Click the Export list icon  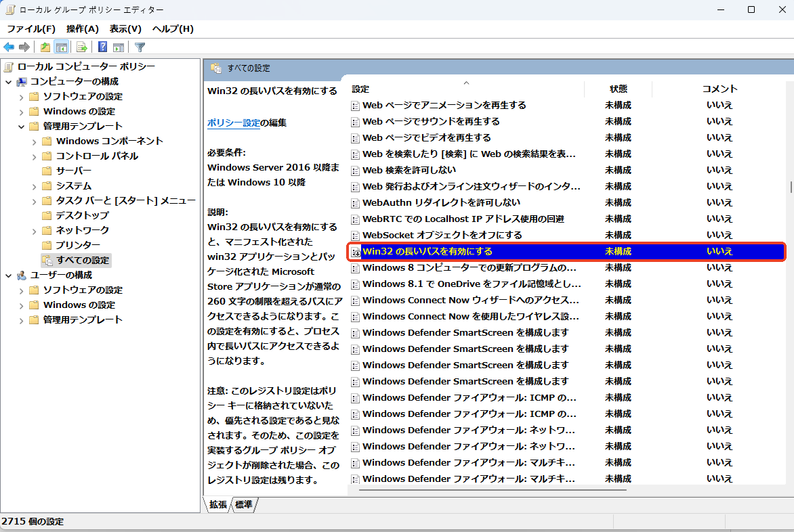pyautogui.click(x=81, y=47)
